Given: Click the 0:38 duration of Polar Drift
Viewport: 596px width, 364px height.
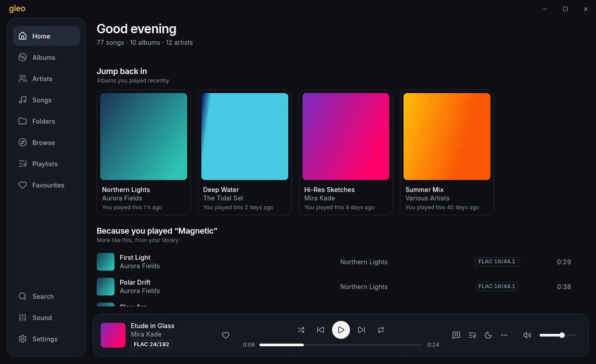Looking at the screenshot, I should 564,287.
